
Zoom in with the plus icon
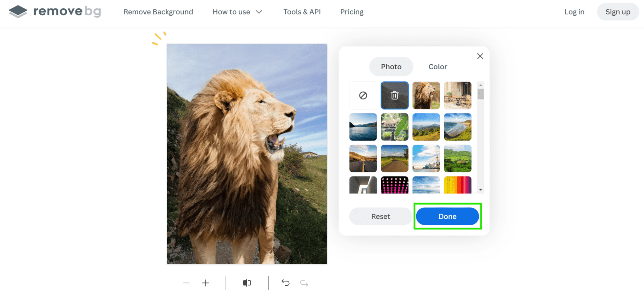pyautogui.click(x=206, y=283)
